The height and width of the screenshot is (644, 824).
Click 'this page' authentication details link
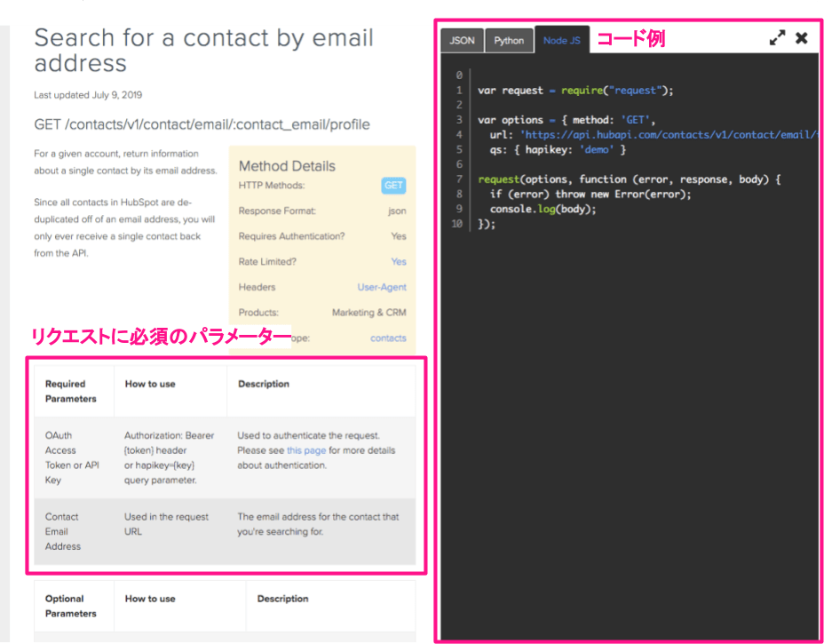tap(305, 450)
